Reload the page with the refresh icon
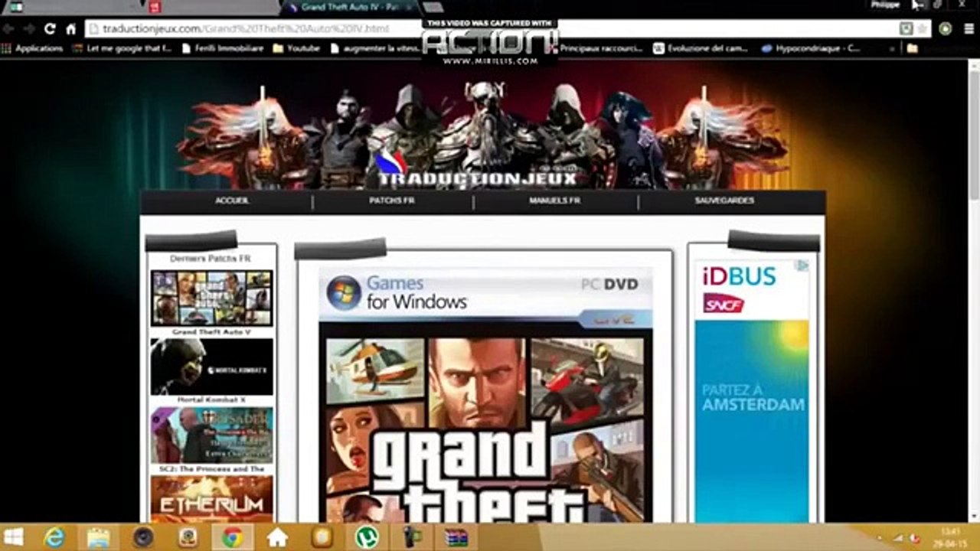Screen dimensions: 980x551 50,29
